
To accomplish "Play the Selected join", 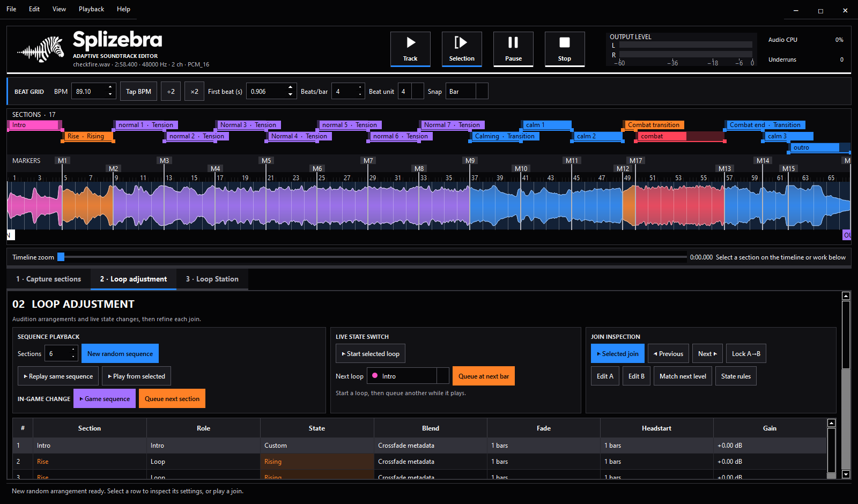I will click(618, 354).
